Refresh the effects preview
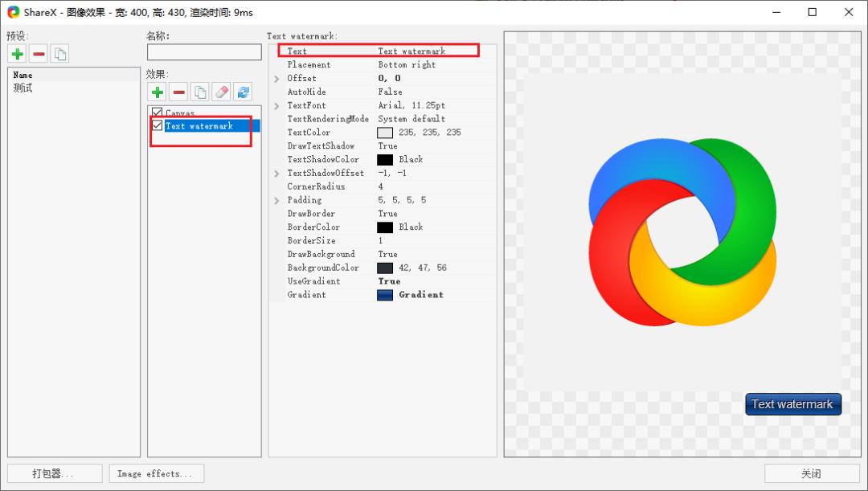 coord(243,92)
